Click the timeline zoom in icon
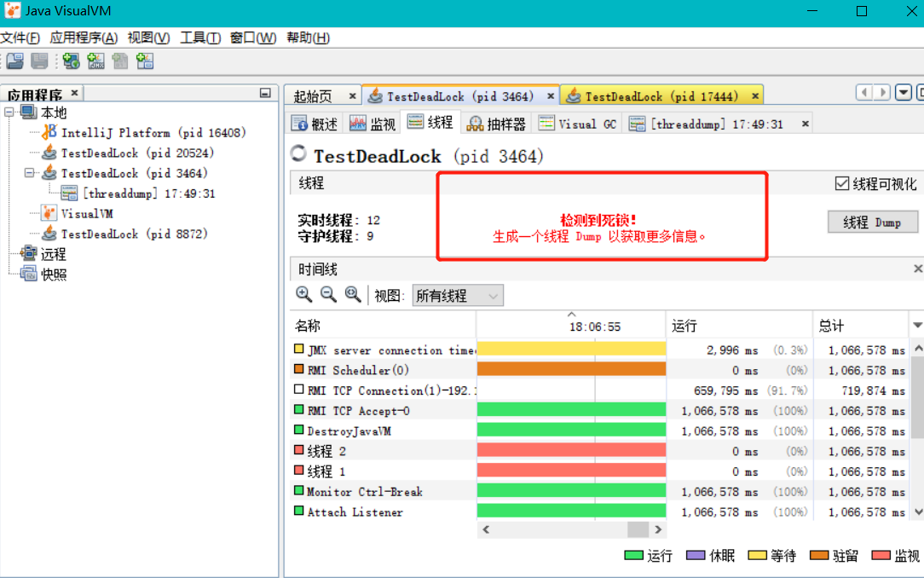 (x=304, y=295)
